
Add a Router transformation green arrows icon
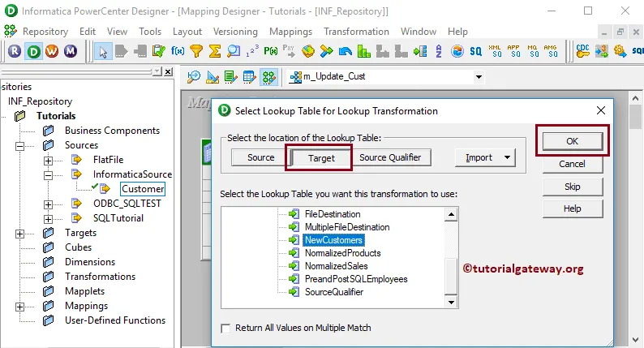pyautogui.click(x=327, y=51)
